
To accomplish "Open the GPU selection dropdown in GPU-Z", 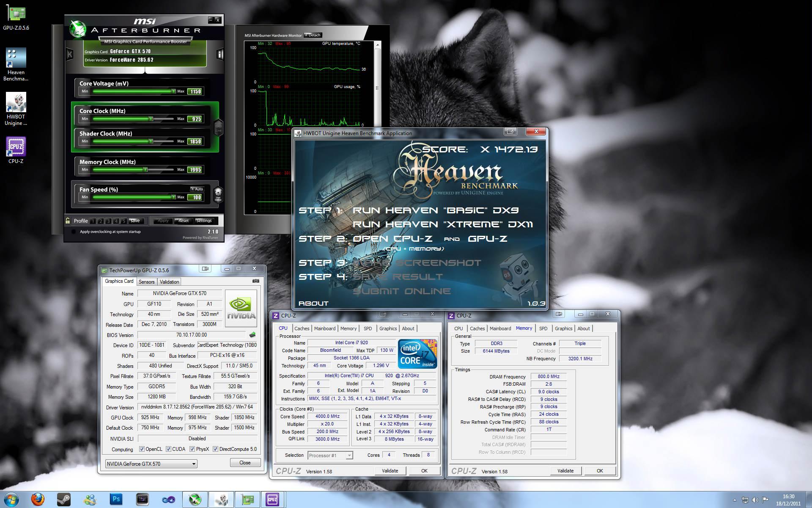I will coord(151,464).
